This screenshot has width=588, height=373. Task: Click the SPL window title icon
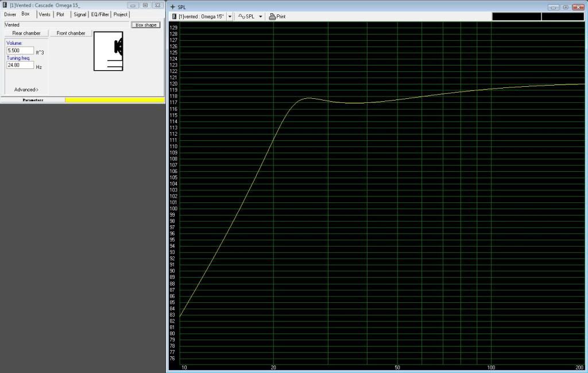click(172, 7)
